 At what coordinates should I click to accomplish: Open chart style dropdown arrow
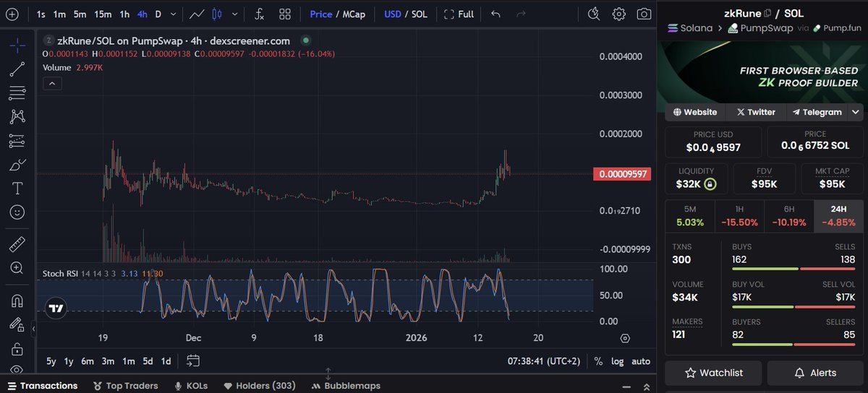[234, 14]
